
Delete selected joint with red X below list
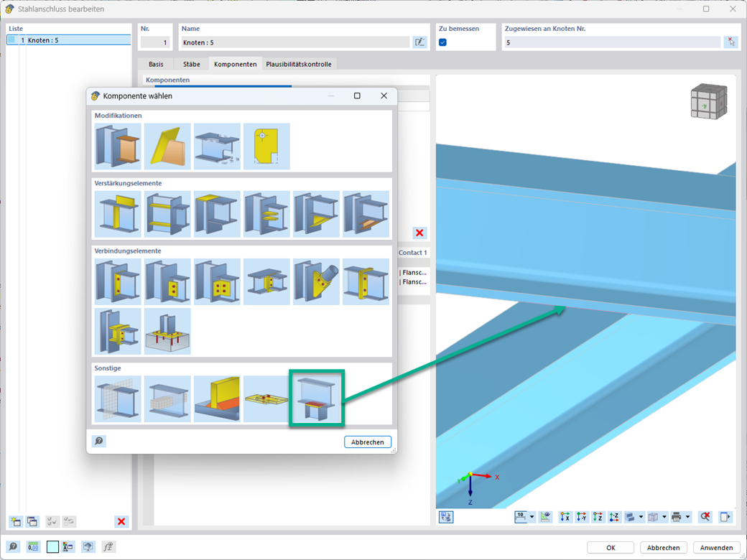point(121,521)
